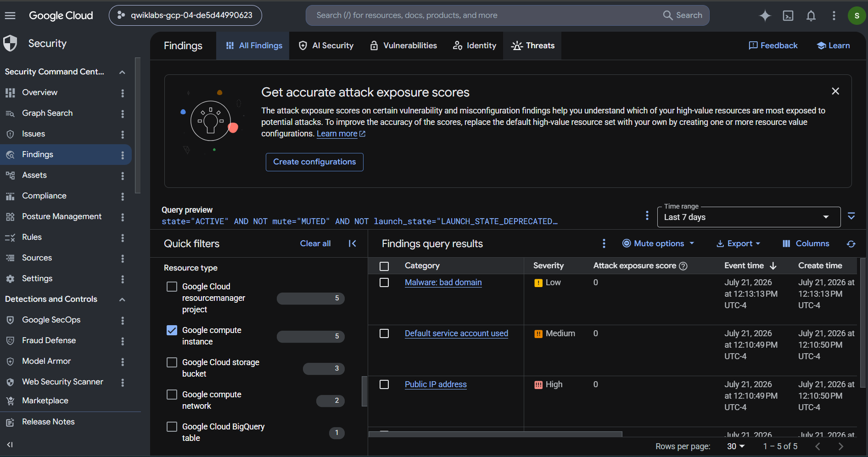The height and width of the screenshot is (457, 868).
Task: Expand the Mute options dropdown
Action: [x=658, y=243]
